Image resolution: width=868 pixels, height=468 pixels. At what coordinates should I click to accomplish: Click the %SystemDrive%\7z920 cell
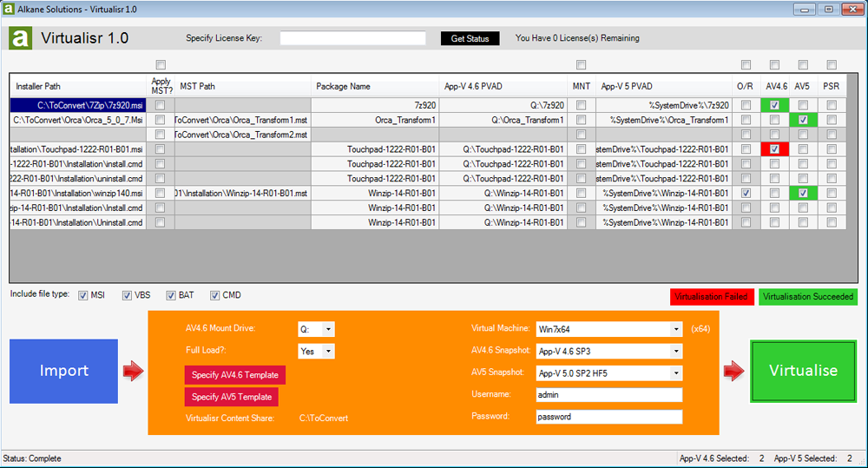(x=664, y=105)
